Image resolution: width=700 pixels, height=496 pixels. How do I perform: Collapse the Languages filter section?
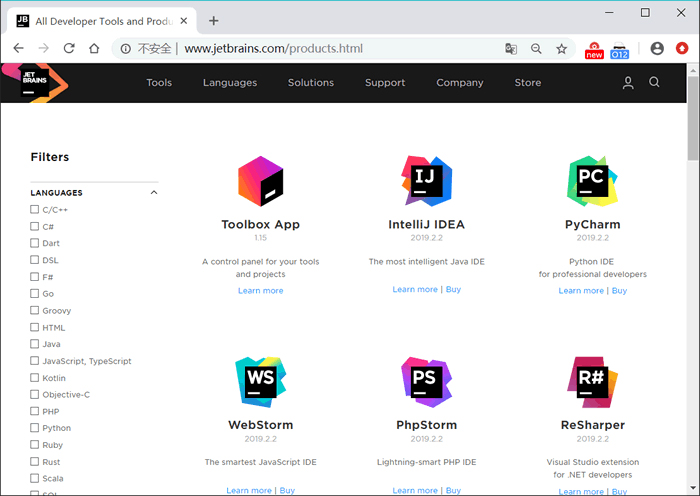(154, 193)
